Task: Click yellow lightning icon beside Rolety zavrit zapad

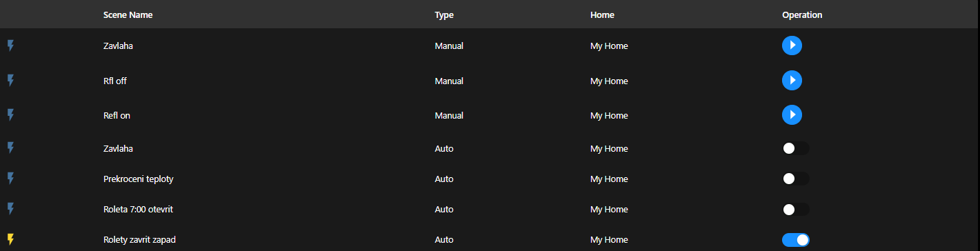Action: tap(10, 239)
